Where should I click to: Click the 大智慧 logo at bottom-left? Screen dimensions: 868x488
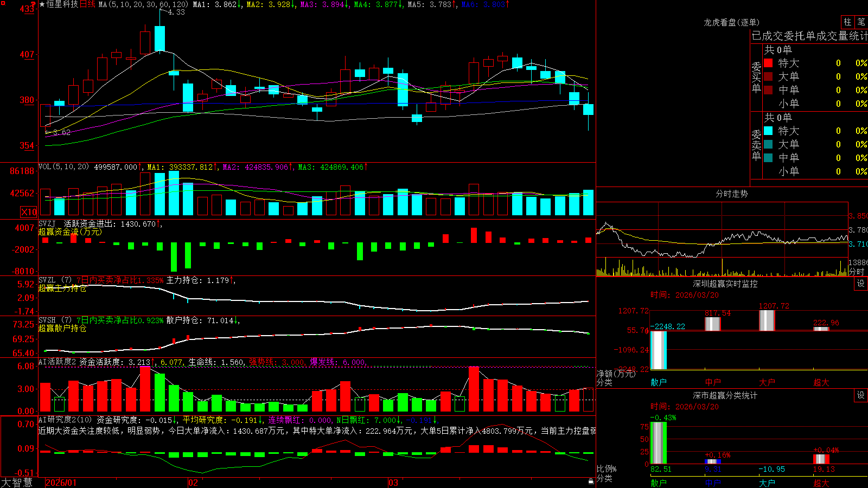pyautogui.click(x=17, y=483)
